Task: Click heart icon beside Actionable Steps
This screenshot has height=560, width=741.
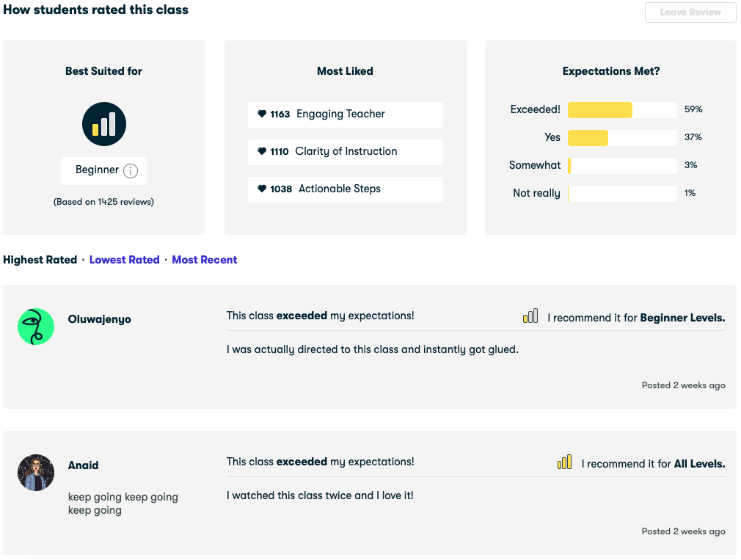Action: pyautogui.click(x=262, y=189)
